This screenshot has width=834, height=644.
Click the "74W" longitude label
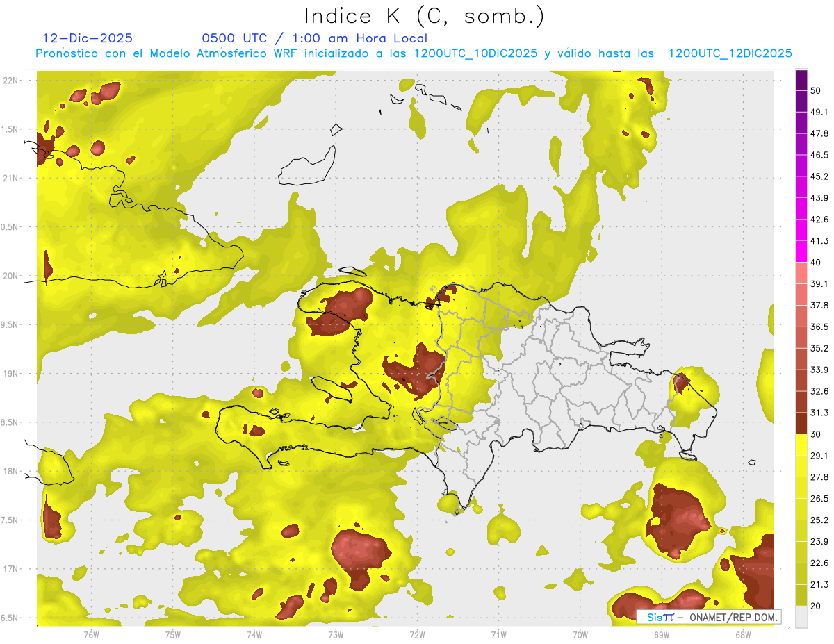coord(254,635)
